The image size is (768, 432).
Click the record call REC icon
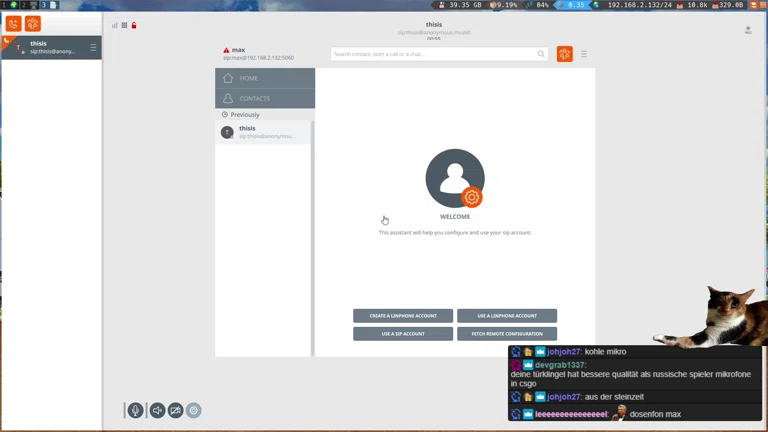748,30
